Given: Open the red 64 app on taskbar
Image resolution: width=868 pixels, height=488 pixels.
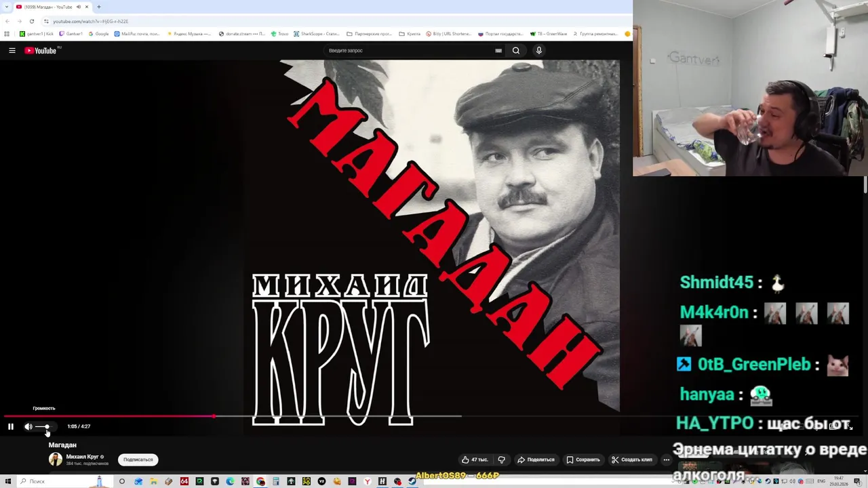Looking at the screenshot, I should (184, 481).
